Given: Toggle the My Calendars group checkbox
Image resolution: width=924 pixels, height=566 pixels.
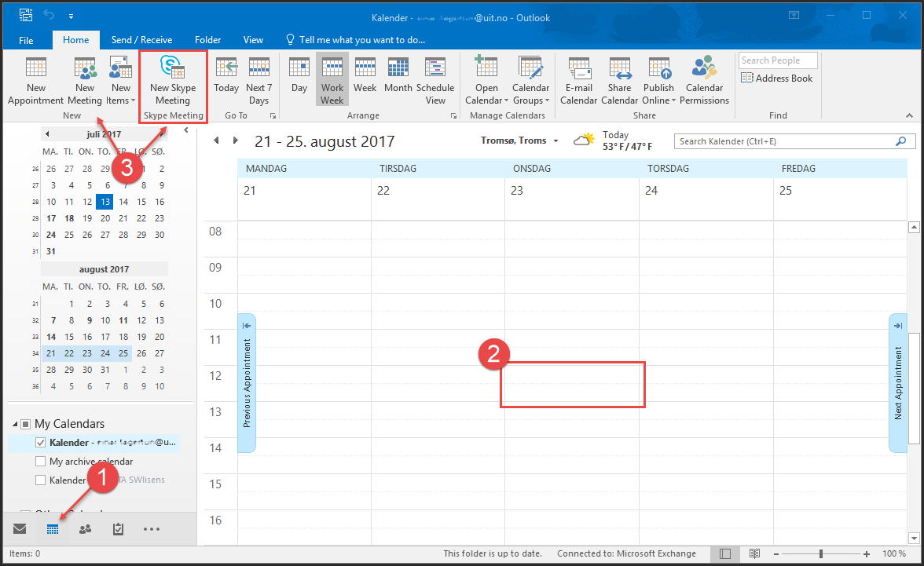Looking at the screenshot, I should coord(25,424).
